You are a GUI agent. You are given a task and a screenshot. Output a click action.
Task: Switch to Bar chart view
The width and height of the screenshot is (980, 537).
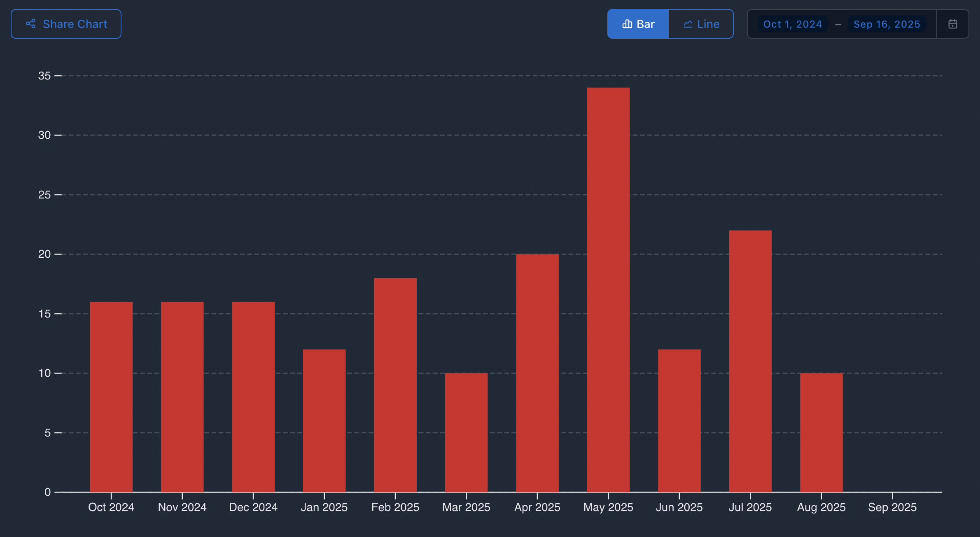coord(638,24)
